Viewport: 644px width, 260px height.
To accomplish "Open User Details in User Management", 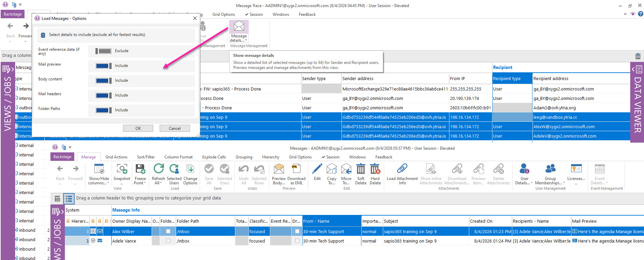I will click(x=524, y=174).
